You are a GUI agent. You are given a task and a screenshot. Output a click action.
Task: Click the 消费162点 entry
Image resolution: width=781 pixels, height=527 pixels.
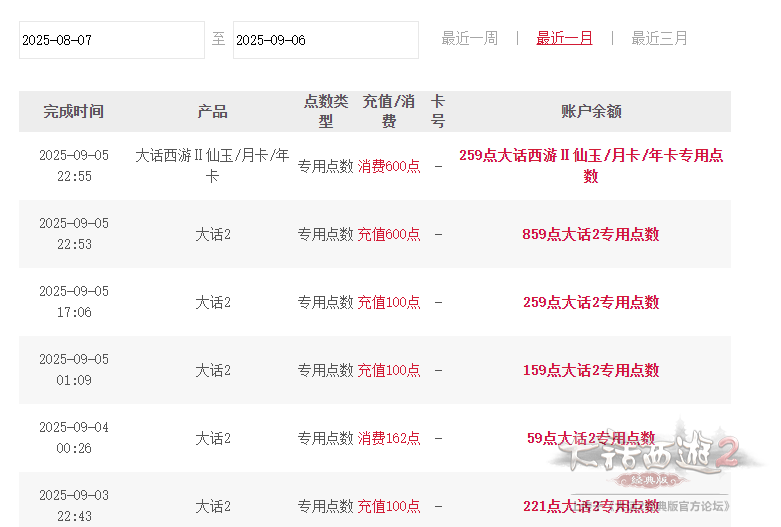pos(389,438)
